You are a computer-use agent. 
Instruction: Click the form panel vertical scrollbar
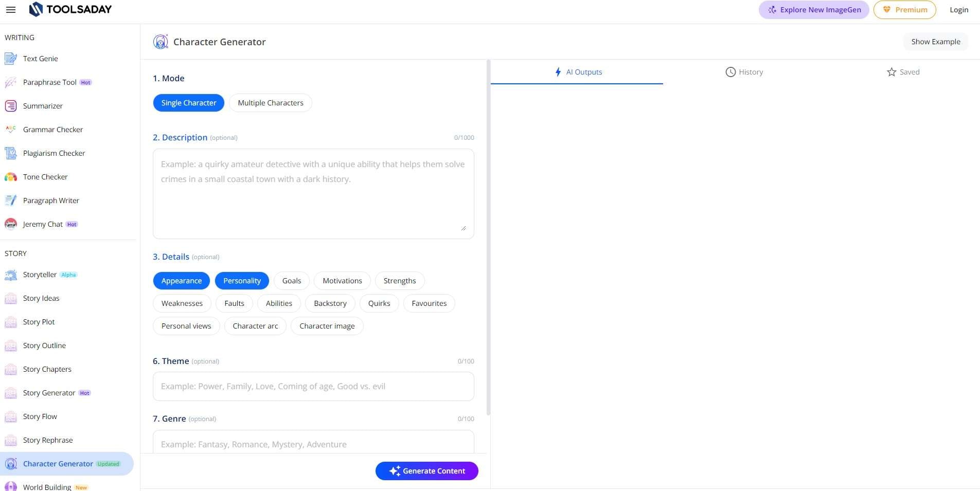(x=488, y=237)
